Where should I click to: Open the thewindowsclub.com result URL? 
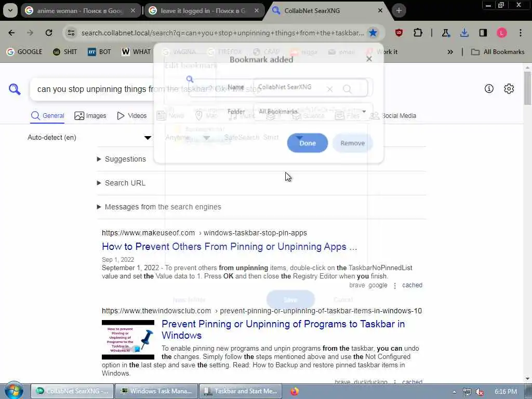pyautogui.click(x=262, y=311)
